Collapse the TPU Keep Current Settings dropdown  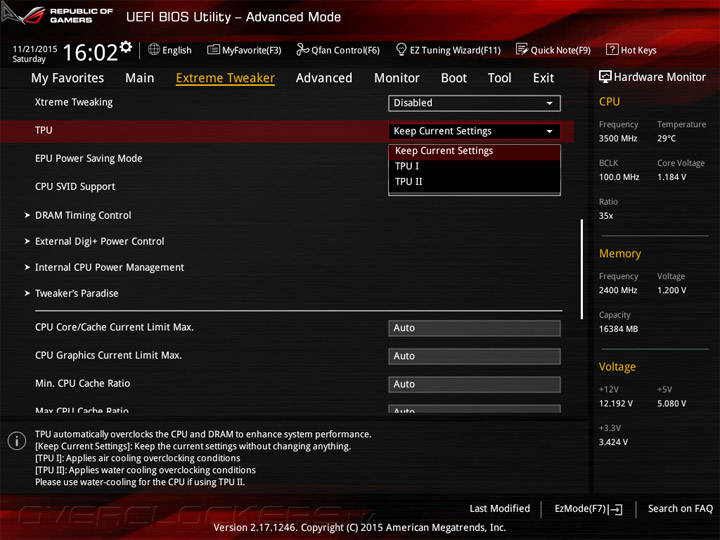click(474, 131)
